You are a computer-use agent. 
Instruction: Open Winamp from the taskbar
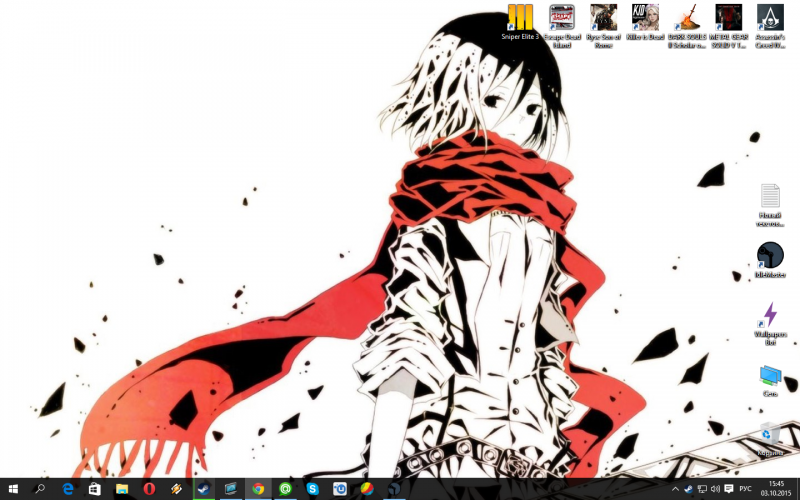point(176,489)
